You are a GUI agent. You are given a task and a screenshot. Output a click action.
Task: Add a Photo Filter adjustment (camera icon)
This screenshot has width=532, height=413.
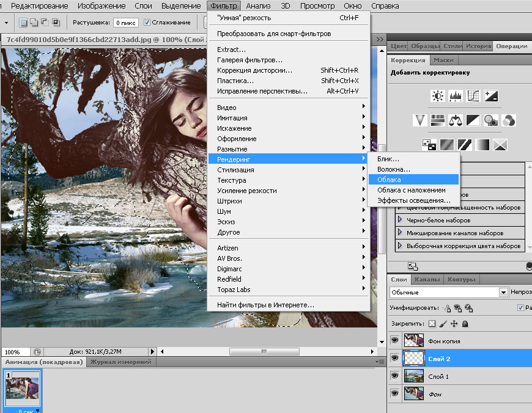pos(490,120)
